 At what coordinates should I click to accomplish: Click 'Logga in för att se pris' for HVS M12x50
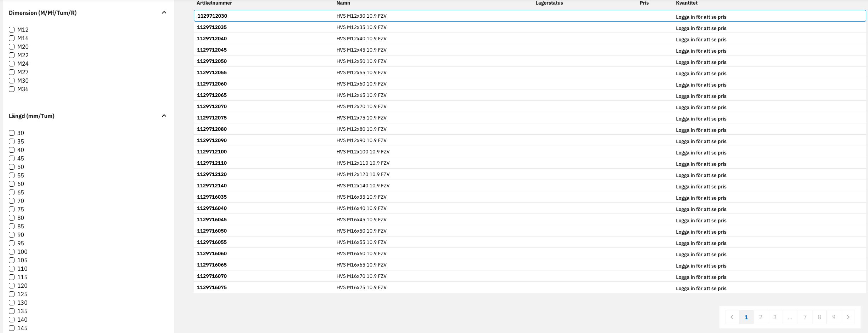701,62
